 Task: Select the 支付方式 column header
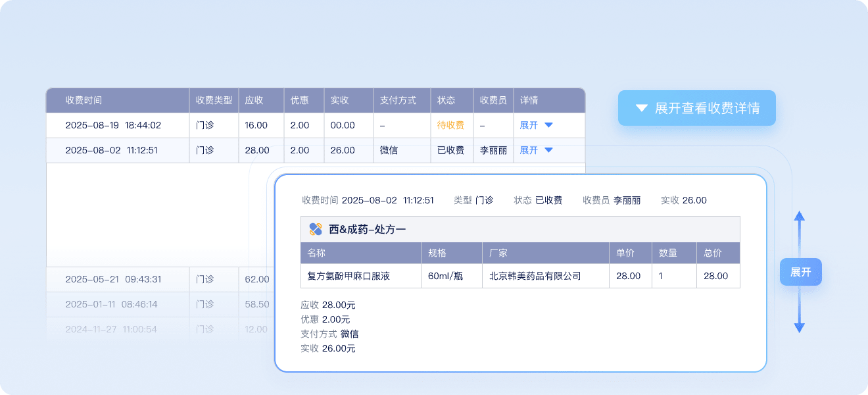click(398, 100)
